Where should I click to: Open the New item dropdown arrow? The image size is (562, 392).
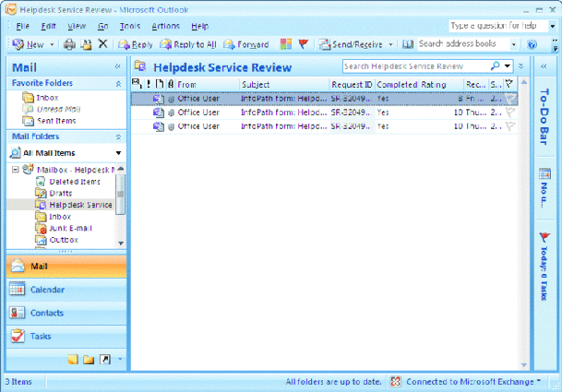(52, 45)
